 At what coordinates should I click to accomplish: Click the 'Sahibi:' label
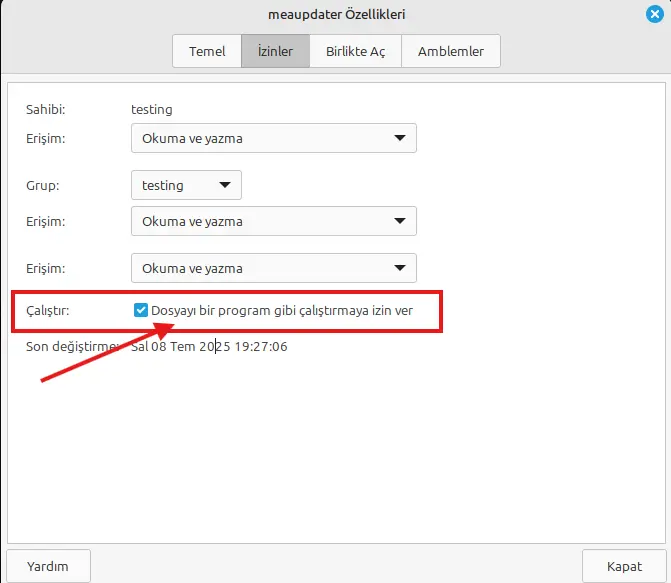[x=45, y=110]
